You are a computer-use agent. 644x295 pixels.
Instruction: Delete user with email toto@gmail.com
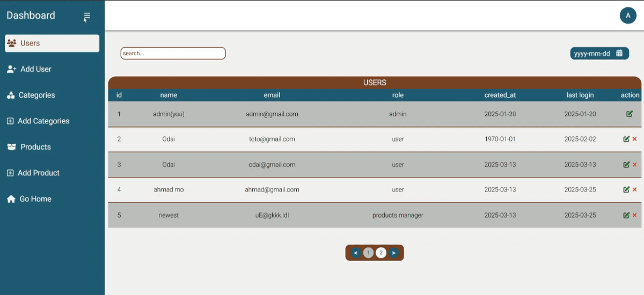[635, 139]
